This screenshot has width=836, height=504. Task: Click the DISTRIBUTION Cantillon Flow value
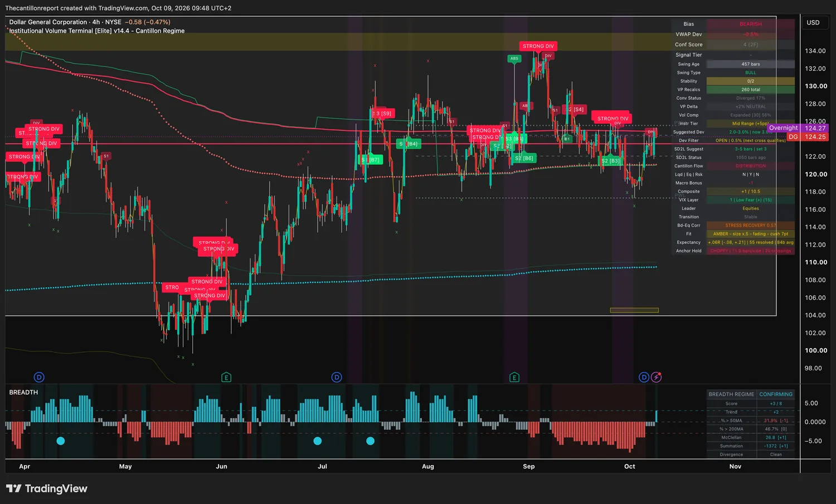(751, 166)
